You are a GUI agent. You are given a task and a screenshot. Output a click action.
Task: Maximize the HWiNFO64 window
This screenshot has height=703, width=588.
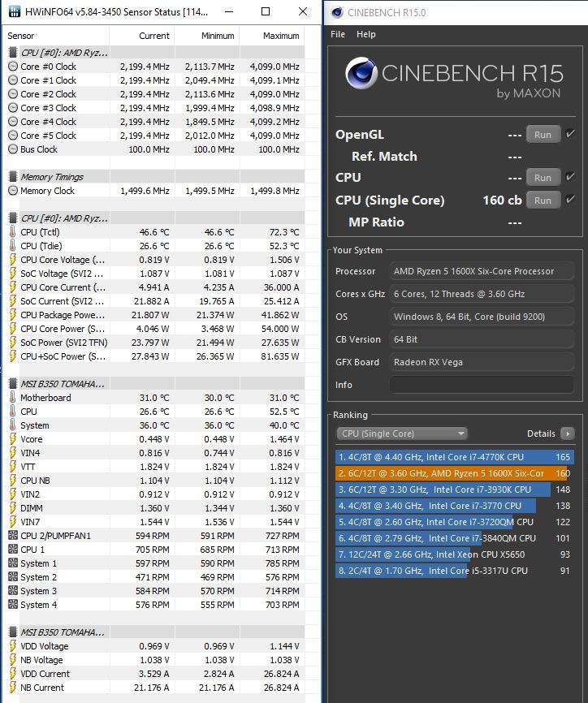pyautogui.click(x=266, y=11)
